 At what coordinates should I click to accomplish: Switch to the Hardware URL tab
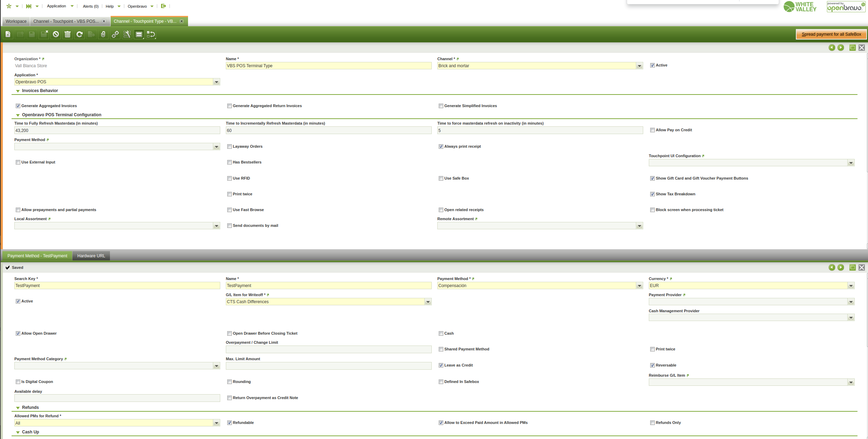coord(91,256)
